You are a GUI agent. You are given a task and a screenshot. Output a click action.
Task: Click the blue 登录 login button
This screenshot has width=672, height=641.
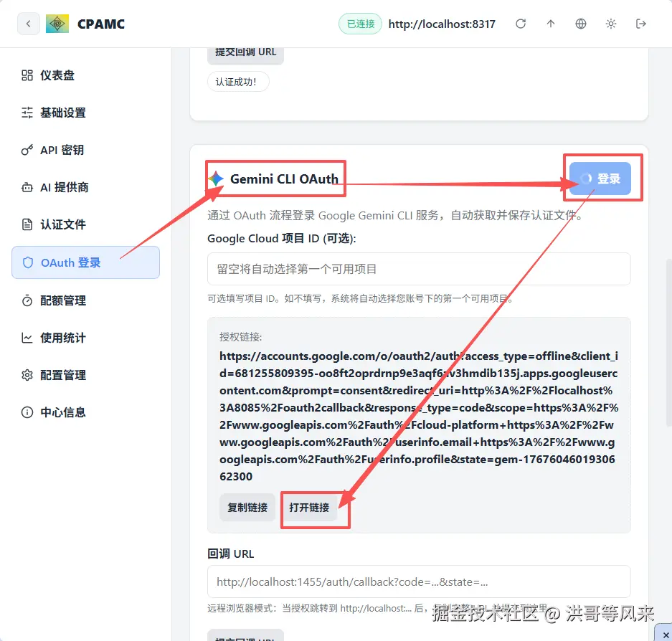602,178
